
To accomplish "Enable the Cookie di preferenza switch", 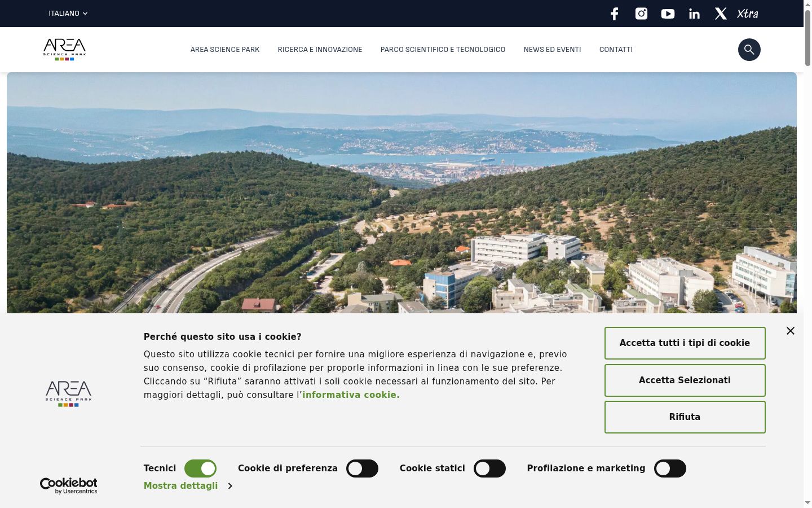I will [x=362, y=468].
